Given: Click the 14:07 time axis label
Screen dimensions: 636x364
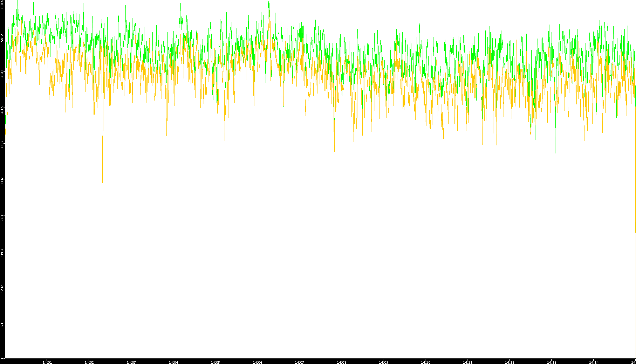Looking at the screenshot, I should pyautogui.click(x=299, y=362).
